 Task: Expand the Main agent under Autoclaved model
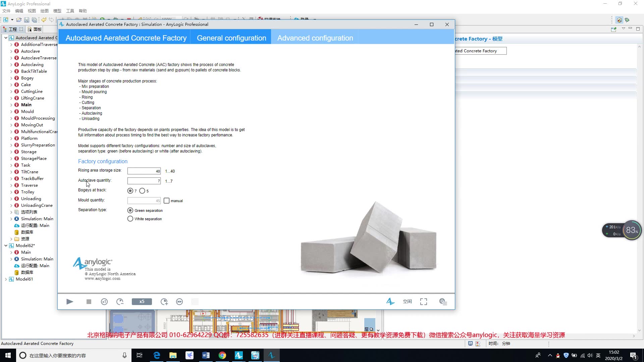pos(11,105)
